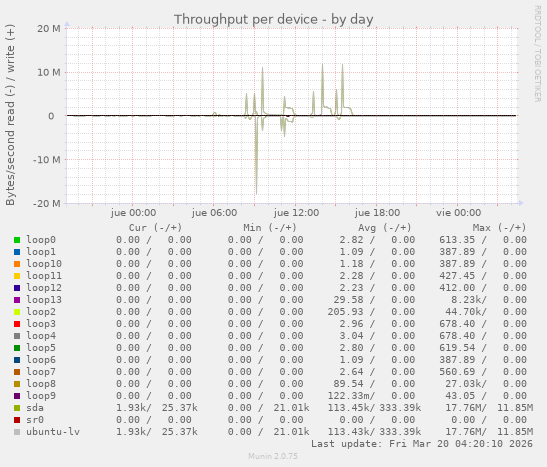This screenshot has width=547, height=467.
Task: Select the loop11 legend label
Action: (44, 276)
